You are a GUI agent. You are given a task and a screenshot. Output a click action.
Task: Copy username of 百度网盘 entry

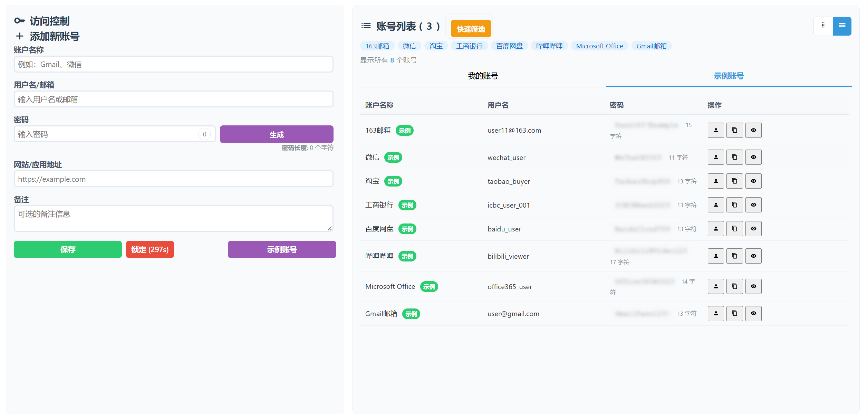pyautogui.click(x=716, y=229)
